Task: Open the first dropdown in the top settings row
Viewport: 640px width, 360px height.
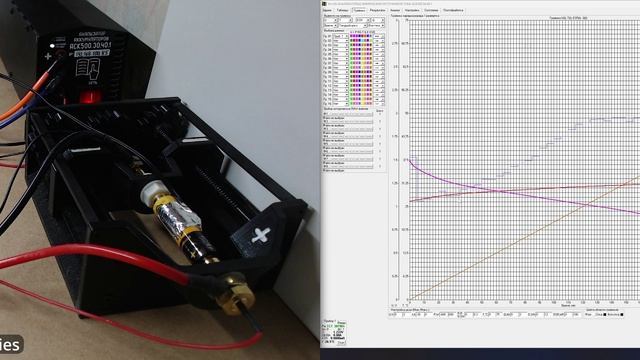Action: [330, 20]
